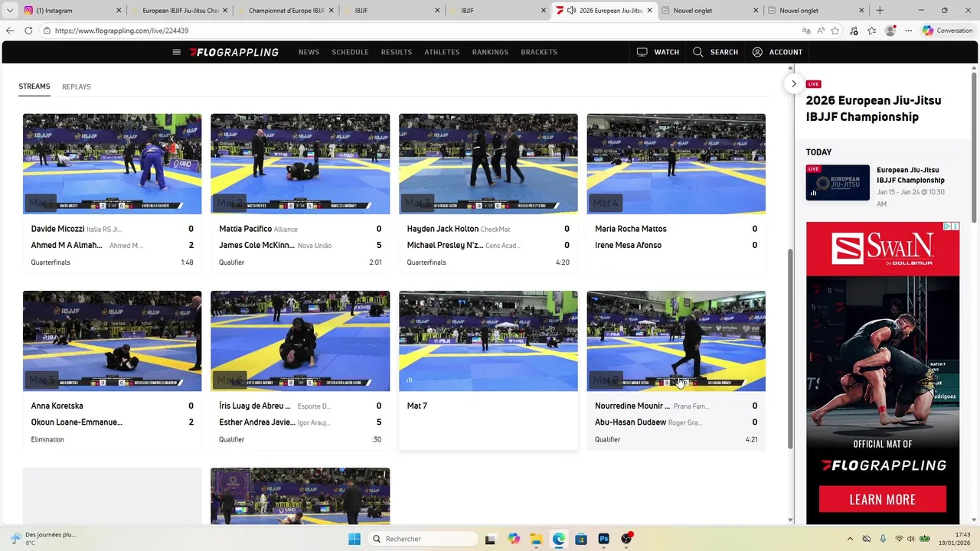980x551 pixels.
Task: Open the News menu item
Action: (x=309, y=52)
